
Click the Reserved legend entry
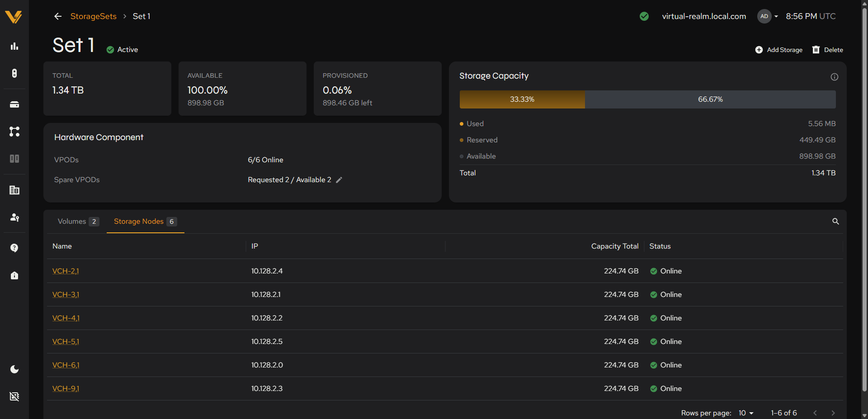479,140
